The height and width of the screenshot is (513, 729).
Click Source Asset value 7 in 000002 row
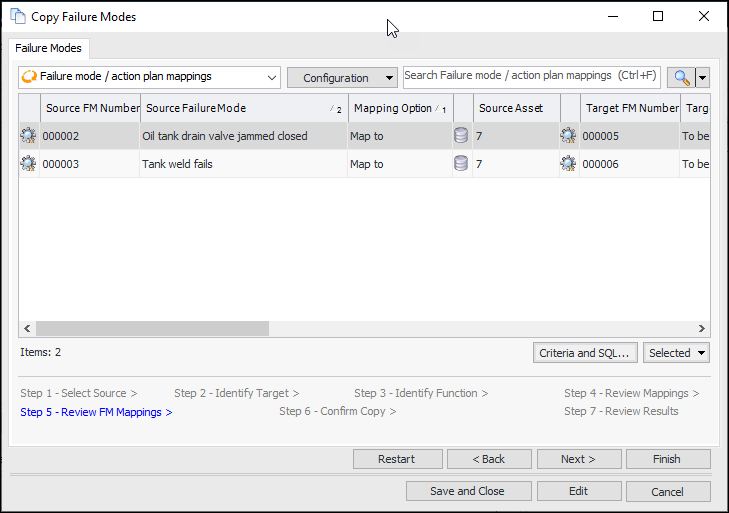[x=479, y=136]
